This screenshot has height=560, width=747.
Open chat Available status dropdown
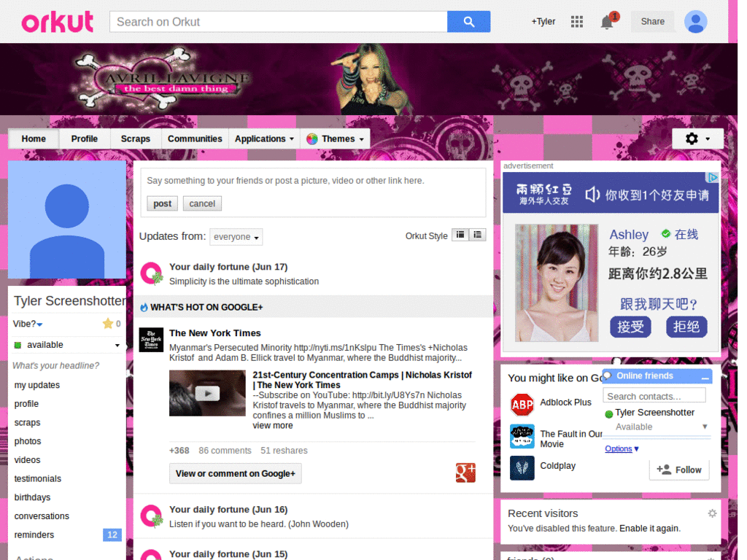pyautogui.click(x=705, y=427)
